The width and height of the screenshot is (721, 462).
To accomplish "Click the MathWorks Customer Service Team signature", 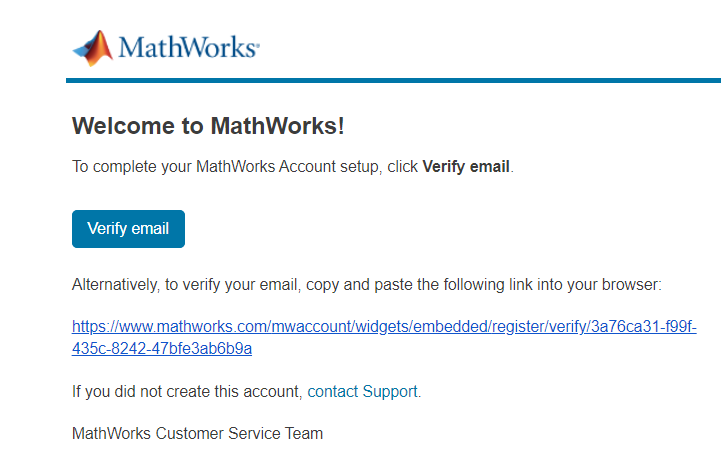I will [198, 433].
